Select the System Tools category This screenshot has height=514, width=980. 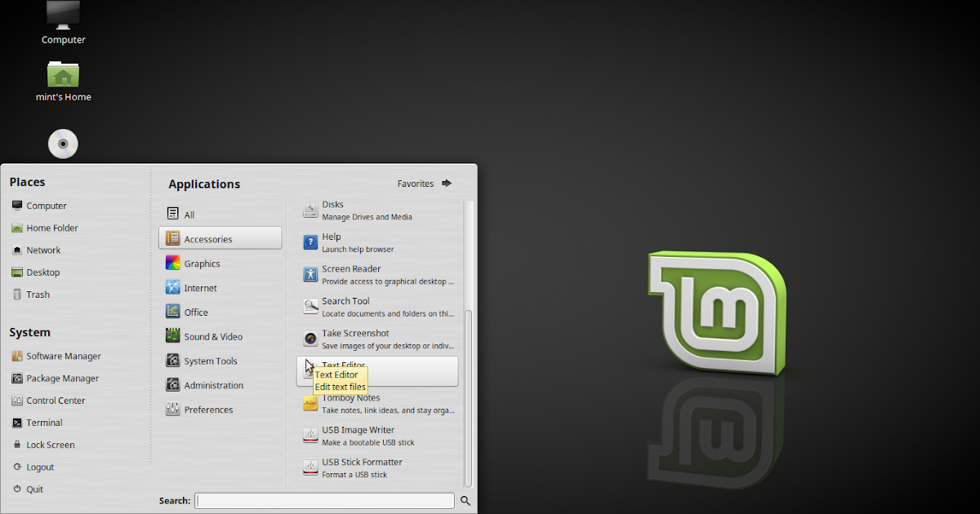click(220, 361)
